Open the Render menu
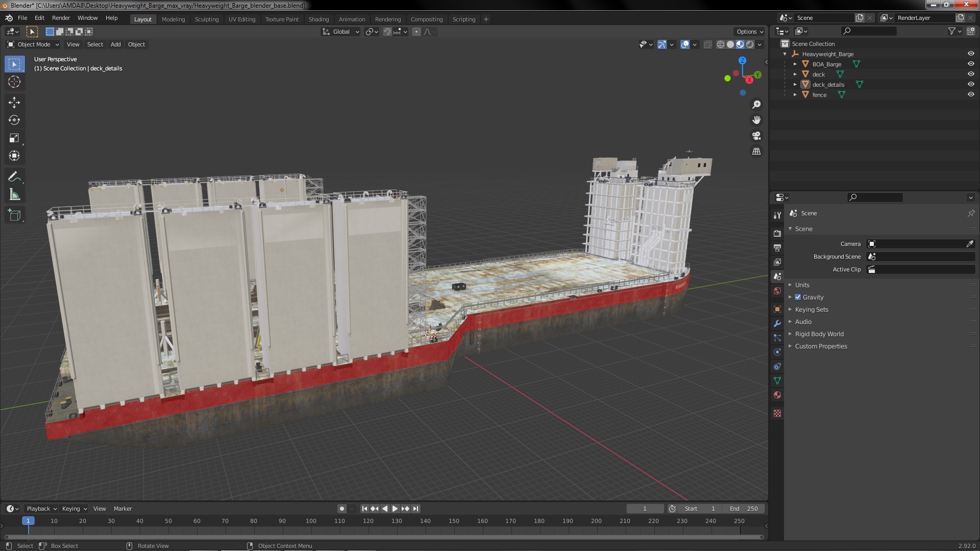This screenshot has height=551, width=980. point(61,18)
